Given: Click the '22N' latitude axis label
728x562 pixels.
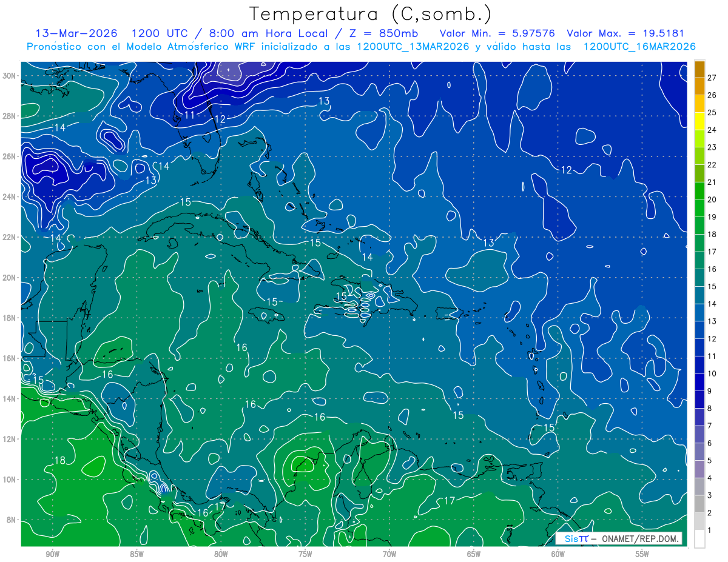Looking at the screenshot, I should click(9, 237).
